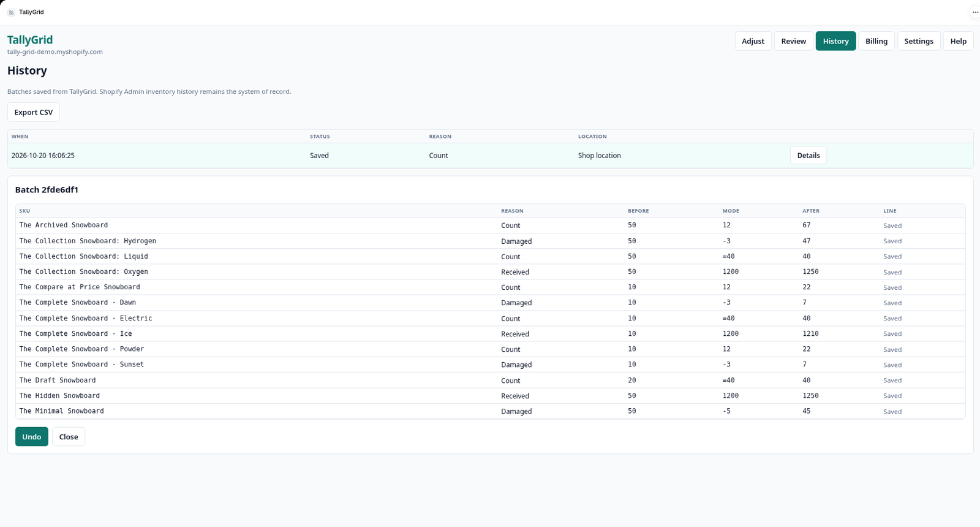Go to the Billing tab

click(x=876, y=41)
